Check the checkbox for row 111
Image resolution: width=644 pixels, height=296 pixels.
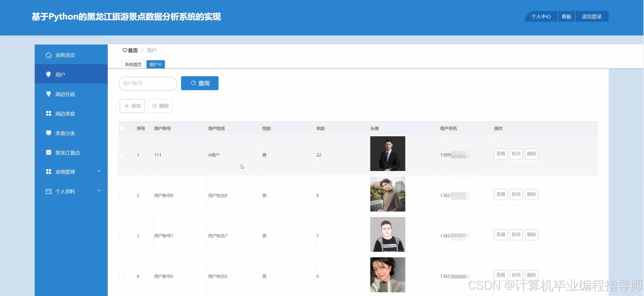tap(122, 155)
